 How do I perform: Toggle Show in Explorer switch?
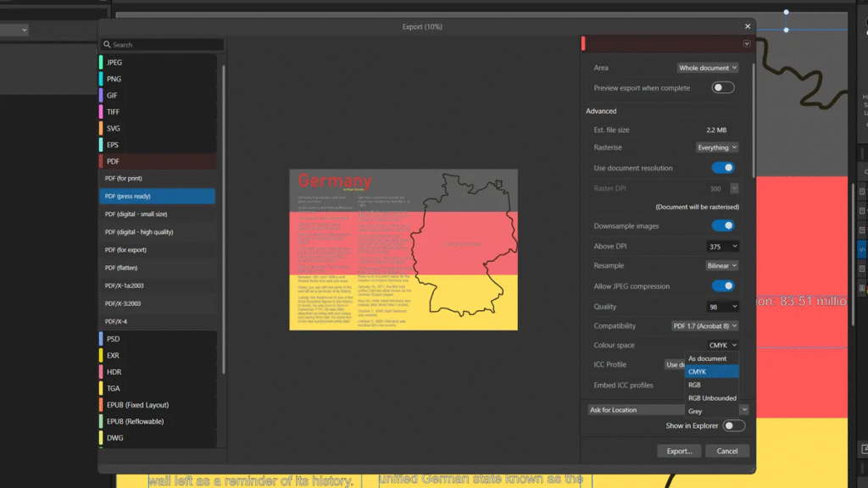tap(733, 426)
